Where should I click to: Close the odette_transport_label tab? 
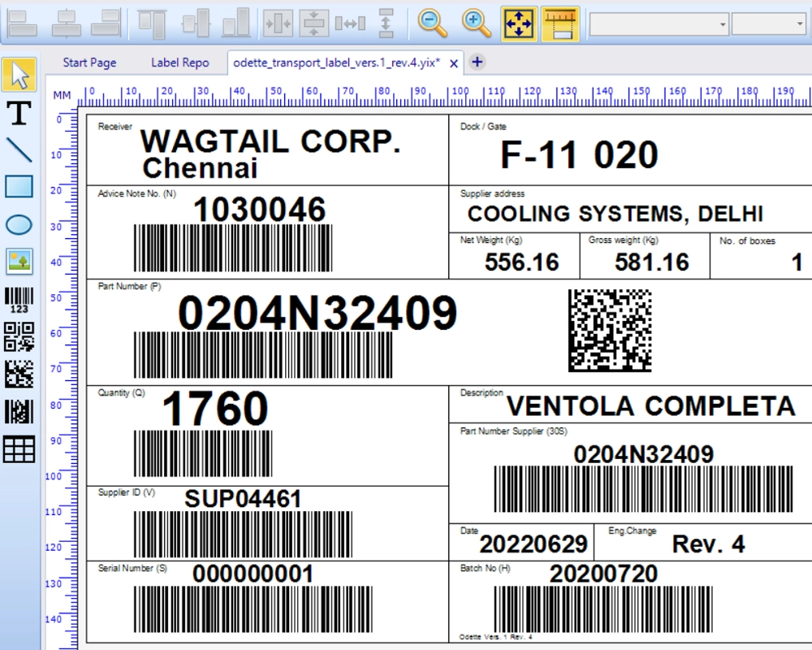click(x=453, y=62)
